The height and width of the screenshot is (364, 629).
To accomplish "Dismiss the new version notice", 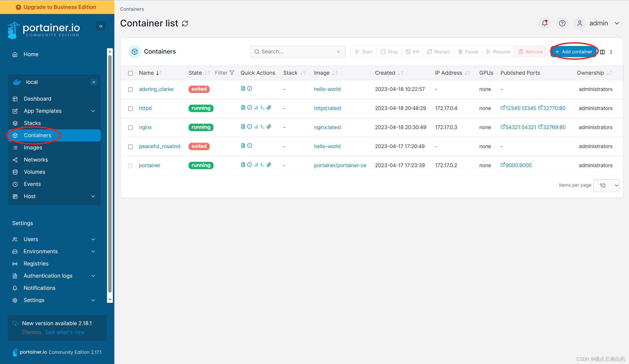I will click(x=32, y=332).
